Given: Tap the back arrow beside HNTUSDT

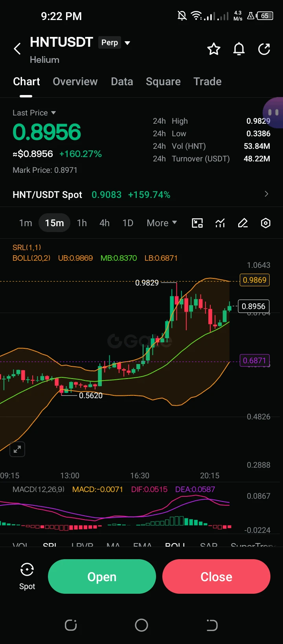Looking at the screenshot, I should 17,49.
